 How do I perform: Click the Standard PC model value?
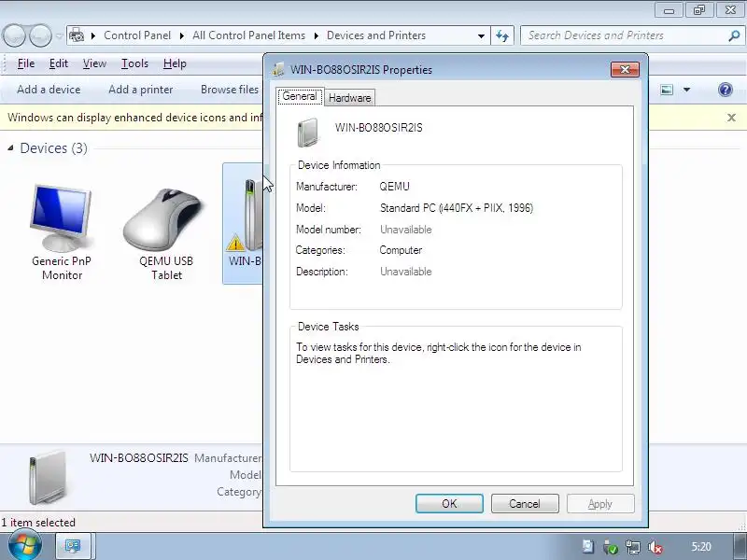pos(457,208)
